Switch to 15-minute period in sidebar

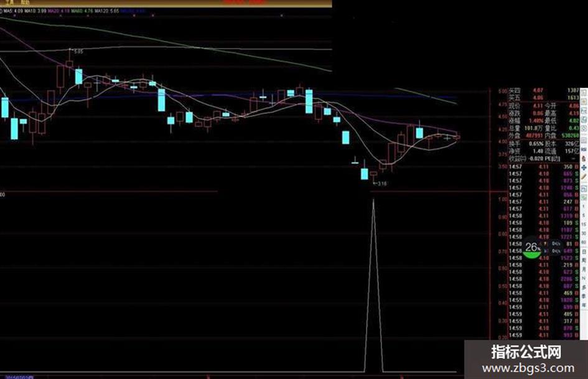click(584, 225)
